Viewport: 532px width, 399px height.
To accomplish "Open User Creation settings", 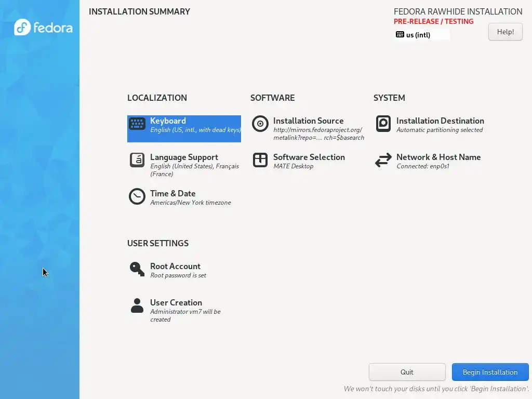I will (x=184, y=310).
